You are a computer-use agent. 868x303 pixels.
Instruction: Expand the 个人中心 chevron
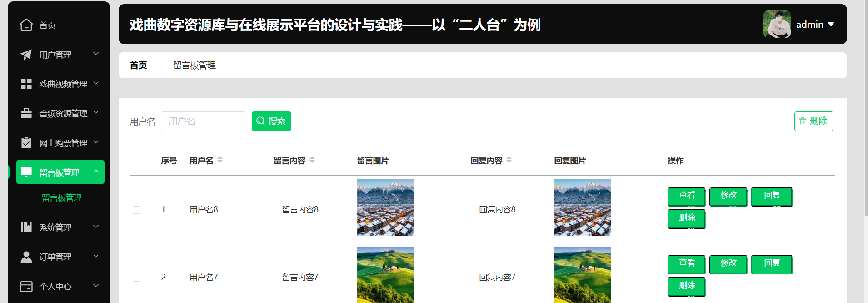click(96, 285)
